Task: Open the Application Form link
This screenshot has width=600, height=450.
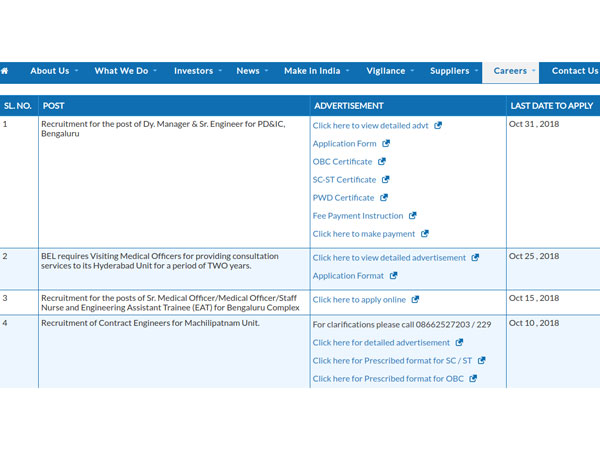Action: tap(344, 143)
